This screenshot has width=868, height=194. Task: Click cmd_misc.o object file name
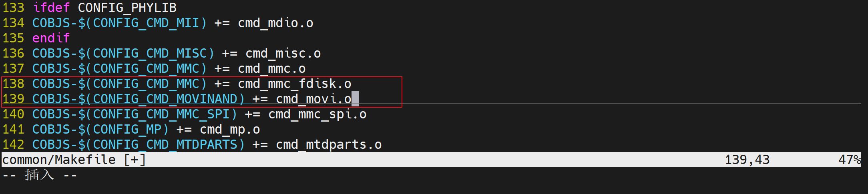click(x=283, y=53)
